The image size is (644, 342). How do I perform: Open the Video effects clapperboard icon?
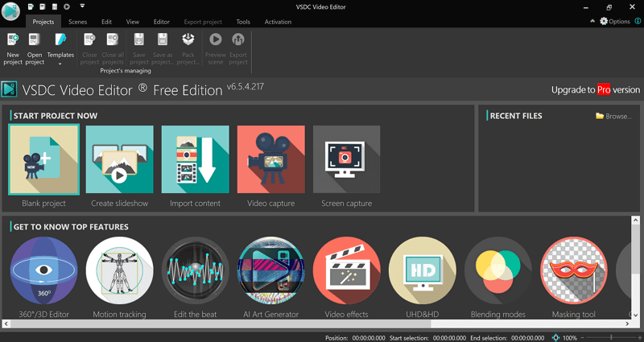click(x=347, y=270)
